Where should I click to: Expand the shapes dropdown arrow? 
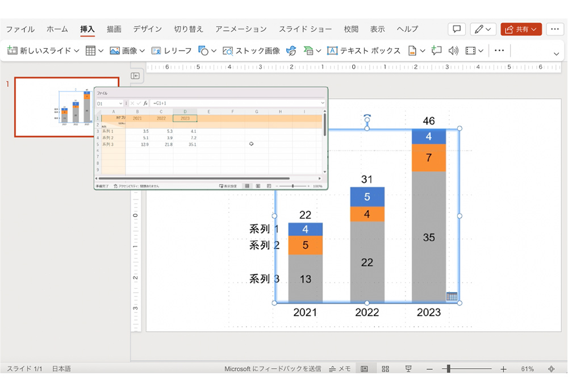[214, 51]
